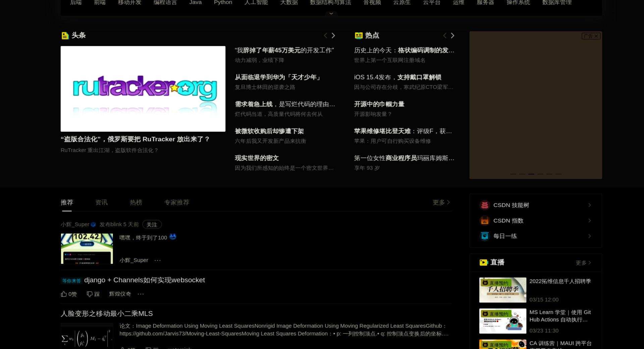Open the 102.42 blink post thumbnail
The height and width of the screenshot is (349, 644).
87,249
